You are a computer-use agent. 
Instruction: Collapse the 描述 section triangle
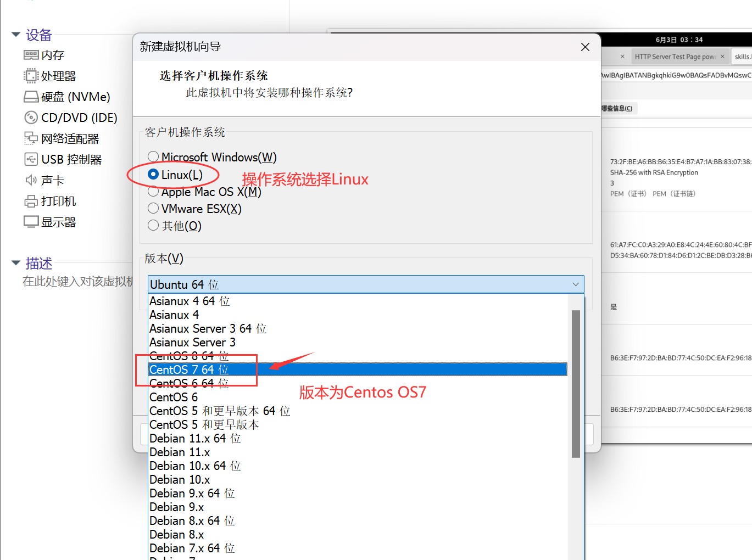click(16, 263)
